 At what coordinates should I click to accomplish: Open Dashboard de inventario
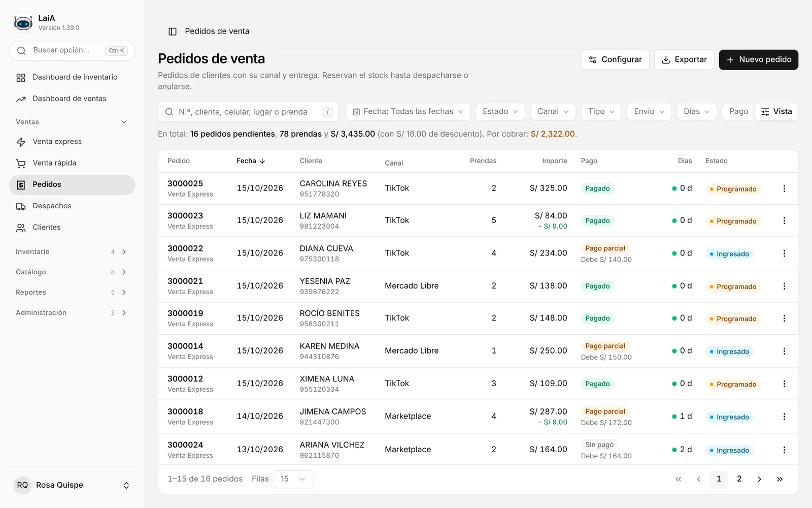[72, 77]
